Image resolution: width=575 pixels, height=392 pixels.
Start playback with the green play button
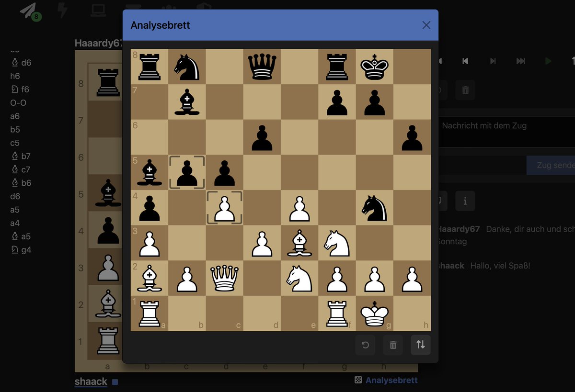pyautogui.click(x=548, y=61)
